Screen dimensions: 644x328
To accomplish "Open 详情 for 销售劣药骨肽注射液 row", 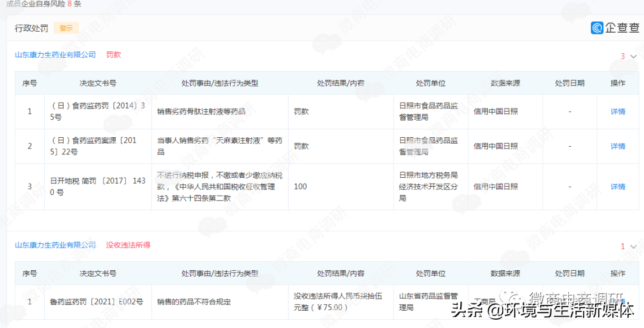I will point(618,112).
